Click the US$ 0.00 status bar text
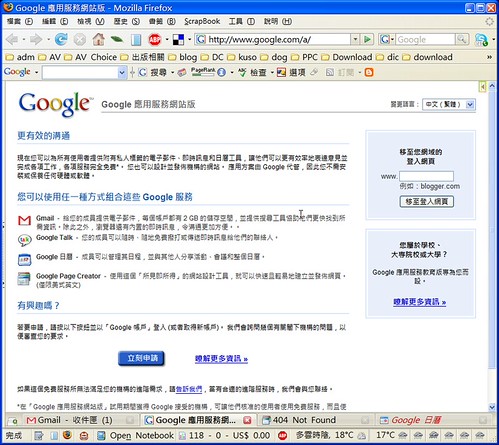Viewport: 499px width, 445px height. point(251,435)
